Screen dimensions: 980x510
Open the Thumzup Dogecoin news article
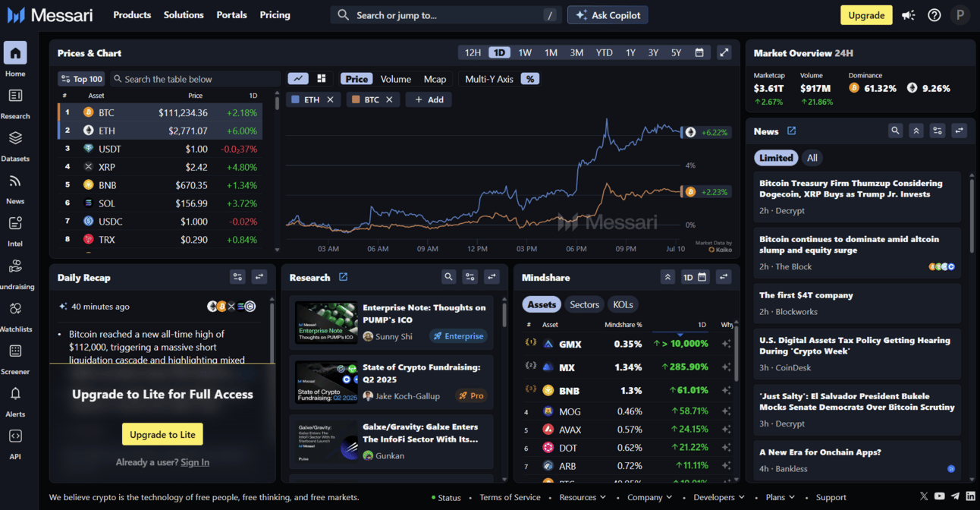coord(857,197)
